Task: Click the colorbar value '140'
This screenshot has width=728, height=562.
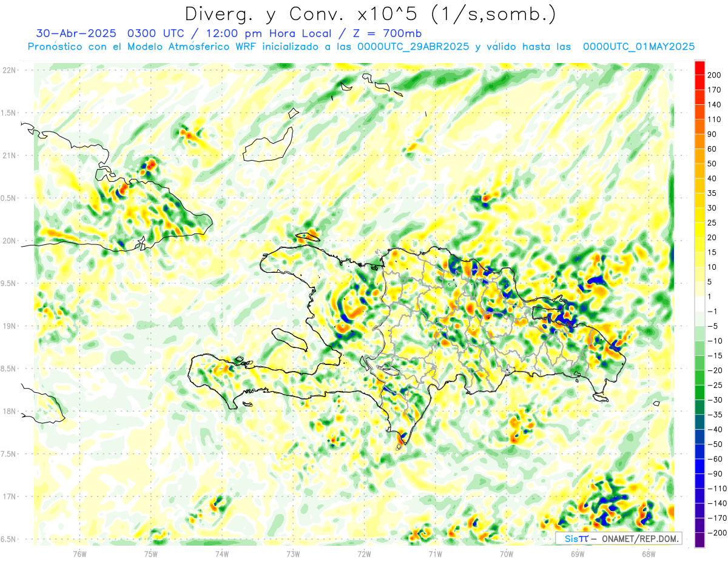Action: pos(714,105)
